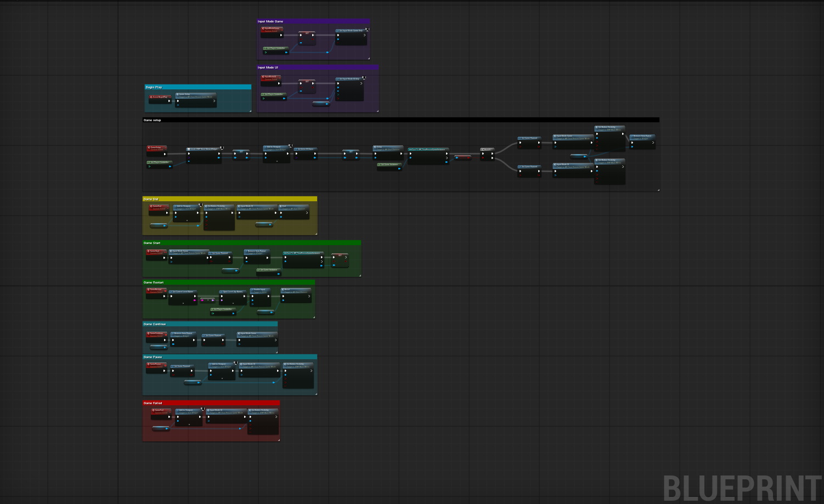
Task: Click the GameEnd custom event icon
Action: (x=152, y=206)
